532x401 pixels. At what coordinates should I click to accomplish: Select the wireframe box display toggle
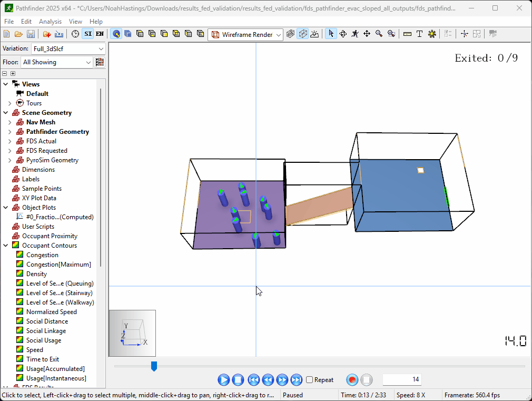point(303,34)
